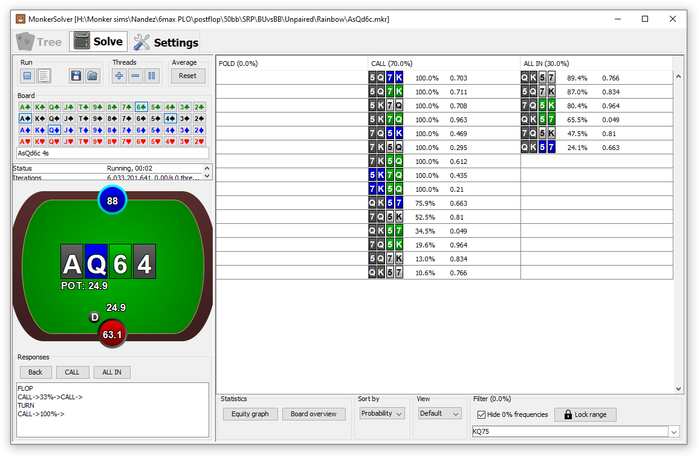Switch to the Settings tab
This screenshot has height=458, width=700.
point(166,42)
